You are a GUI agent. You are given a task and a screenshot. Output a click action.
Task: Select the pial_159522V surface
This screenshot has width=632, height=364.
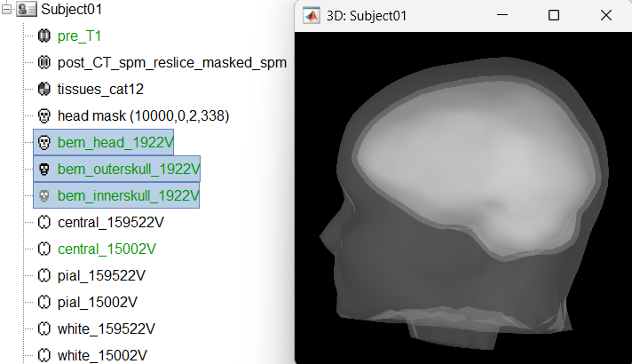(x=101, y=275)
